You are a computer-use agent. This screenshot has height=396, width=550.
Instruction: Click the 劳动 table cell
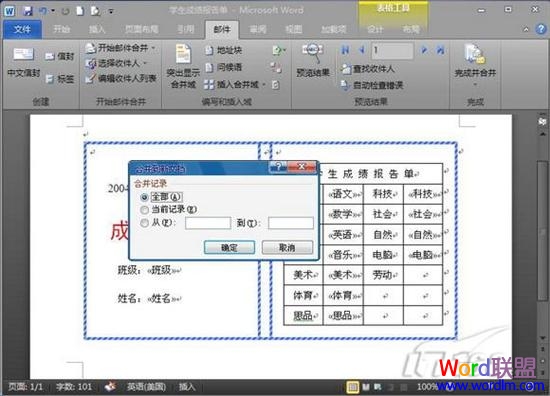[384, 275]
